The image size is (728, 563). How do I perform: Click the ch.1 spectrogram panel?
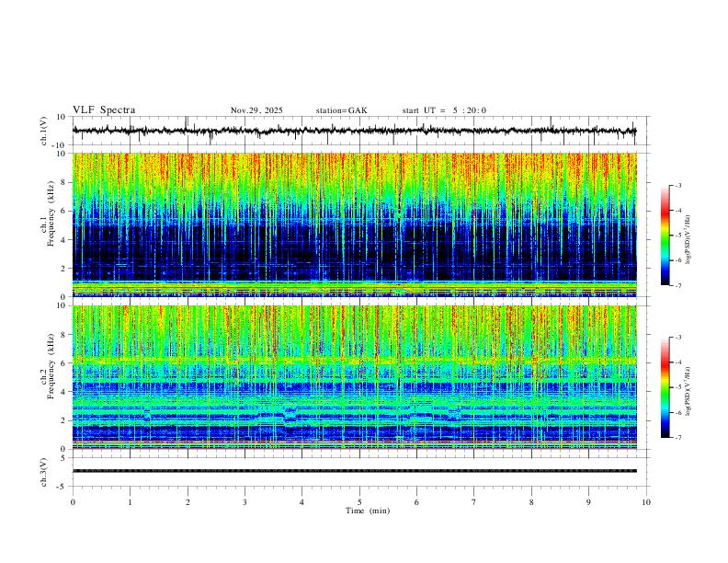(x=354, y=224)
